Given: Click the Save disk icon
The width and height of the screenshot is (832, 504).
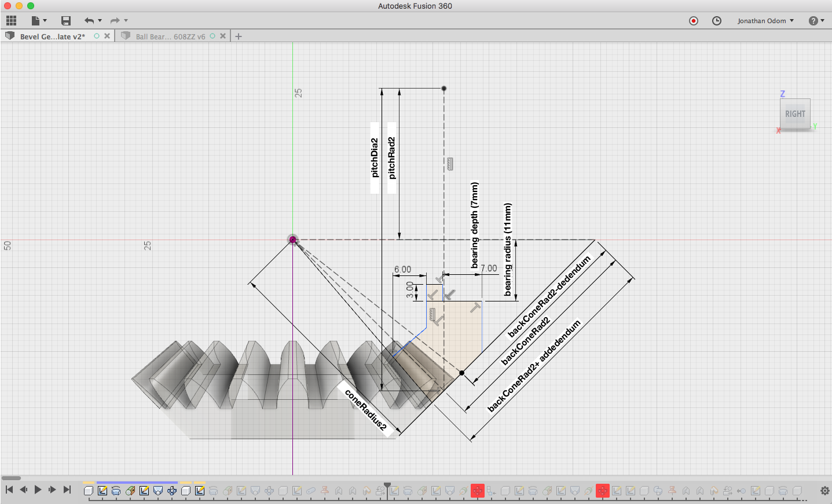Looking at the screenshot, I should tap(66, 21).
